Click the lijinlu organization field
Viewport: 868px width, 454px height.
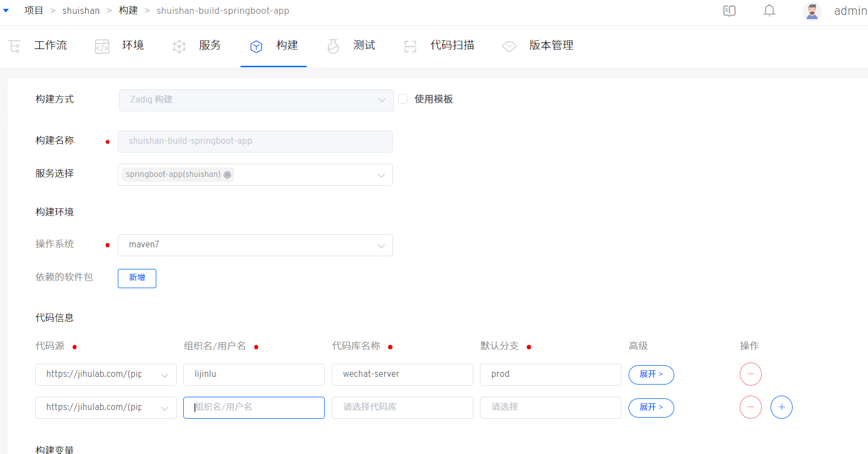(254, 375)
